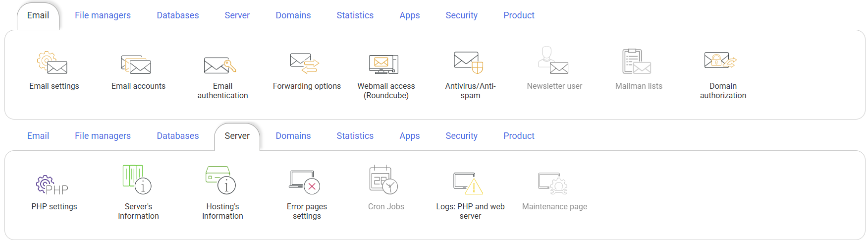The image size is (868, 245).
Task: Switch to File managers tab in top row
Action: coord(103,15)
